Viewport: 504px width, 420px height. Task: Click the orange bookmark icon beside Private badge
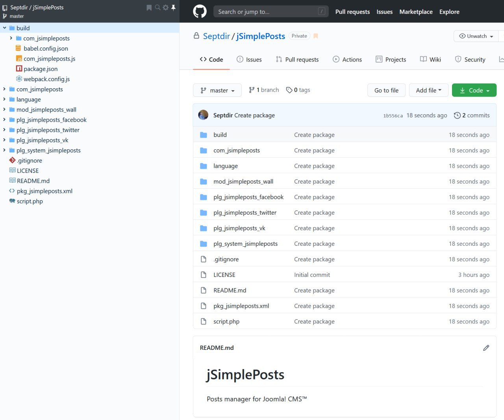coord(316,36)
